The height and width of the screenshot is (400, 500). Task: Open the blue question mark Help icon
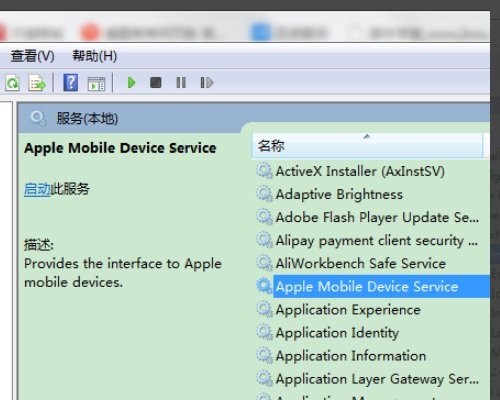click(x=71, y=82)
